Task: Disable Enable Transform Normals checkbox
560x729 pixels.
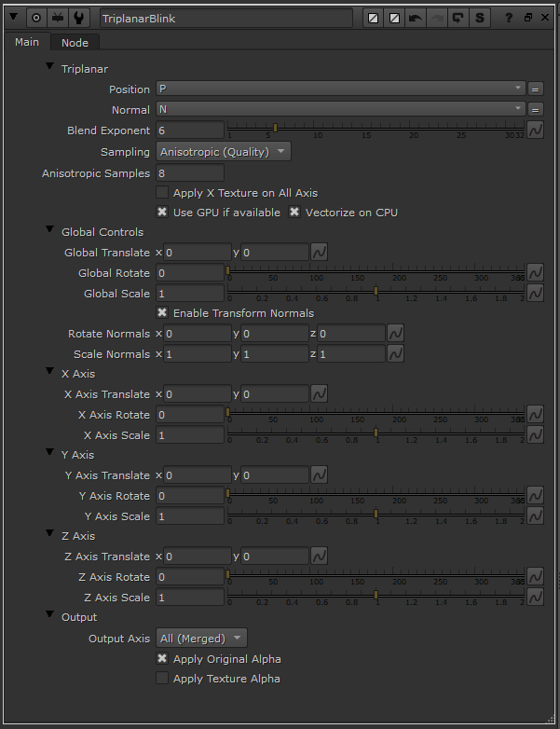Action: [x=162, y=313]
